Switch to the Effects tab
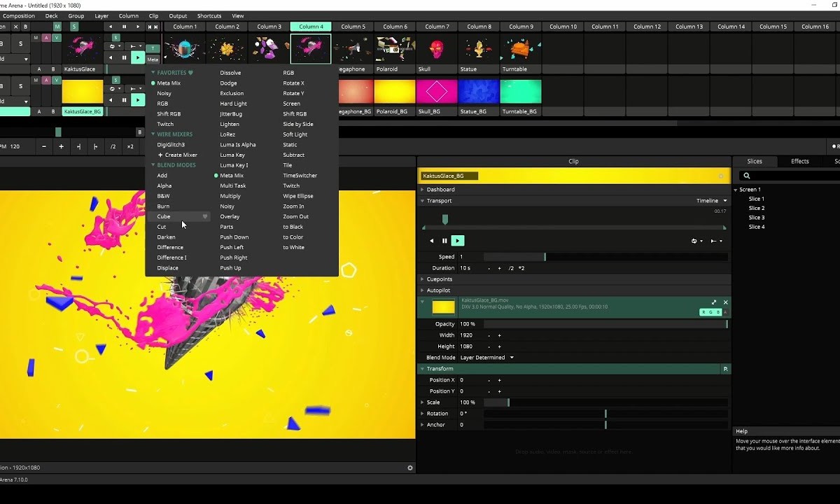This screenshot has height=504, width=840. (799, 162)
